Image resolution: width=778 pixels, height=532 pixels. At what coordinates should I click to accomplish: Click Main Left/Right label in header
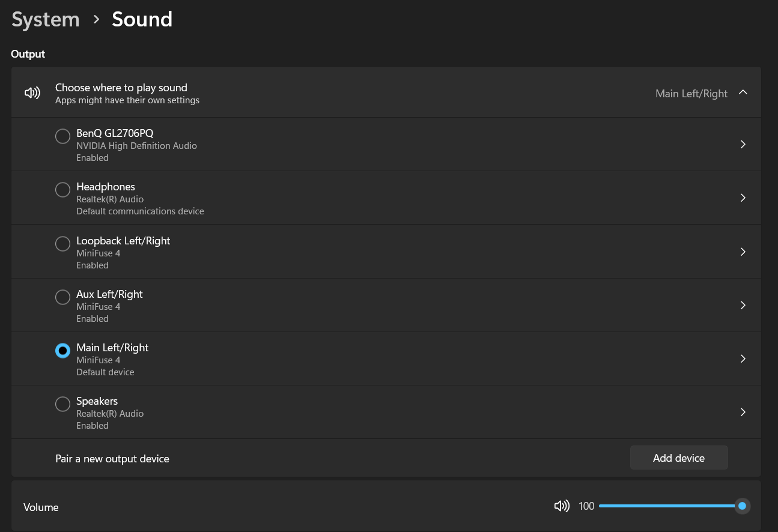tap(691, 94)
